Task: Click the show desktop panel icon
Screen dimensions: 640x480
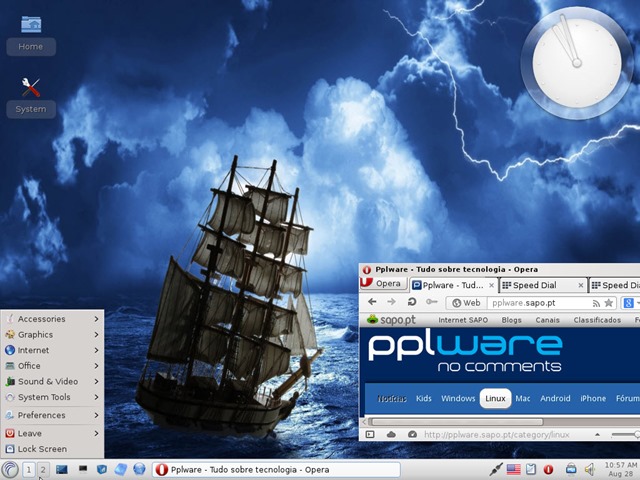Action: (x=62, y=470)
